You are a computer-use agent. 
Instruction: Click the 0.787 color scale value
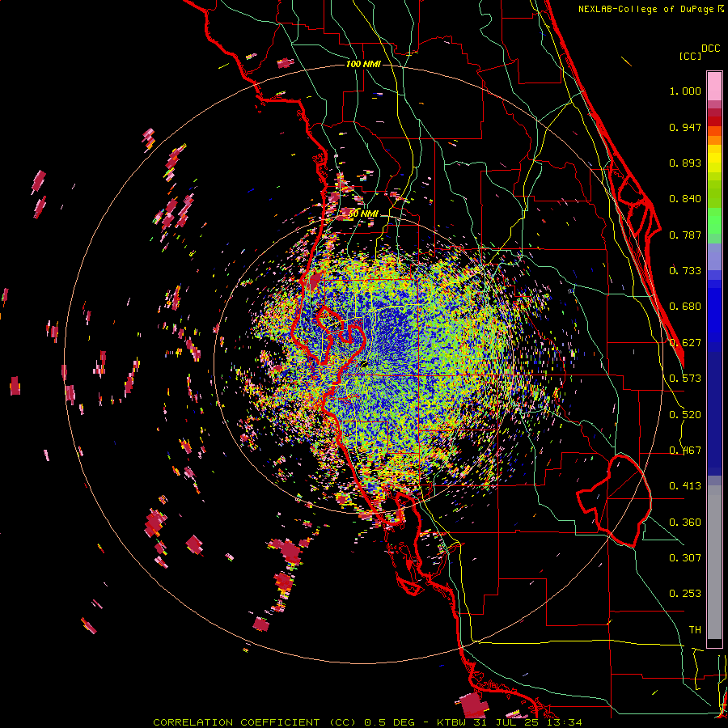685,235
